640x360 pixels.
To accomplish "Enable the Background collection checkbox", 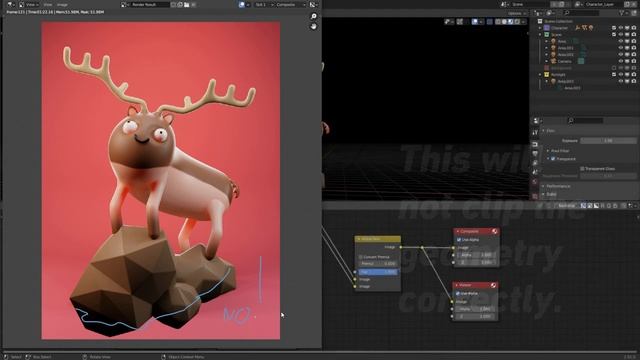I will tap(614, 68).
